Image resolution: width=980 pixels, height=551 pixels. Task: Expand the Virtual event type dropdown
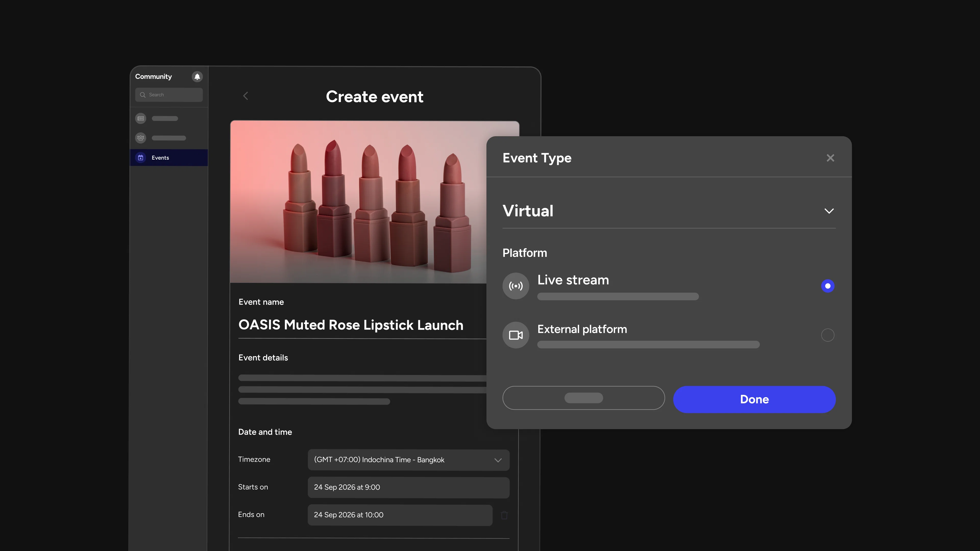829,211
